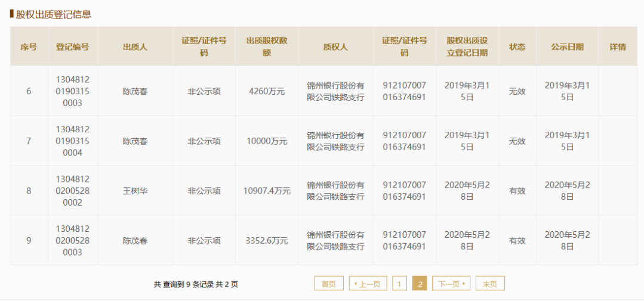Click the 质权人 column header
Viewport: 644px width, 301px height.
click(335, 46)
